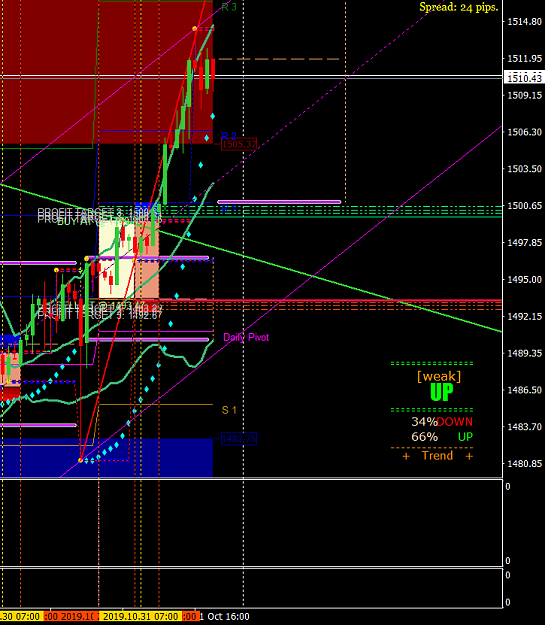Click the red boxed 1505.37 level tag
545x625 pixels.
tap(239, 144)
